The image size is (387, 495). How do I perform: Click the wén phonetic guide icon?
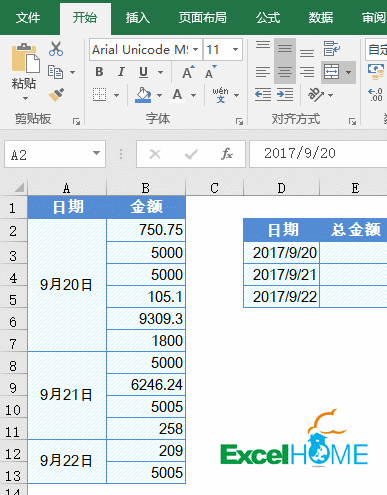pos(220,95)
